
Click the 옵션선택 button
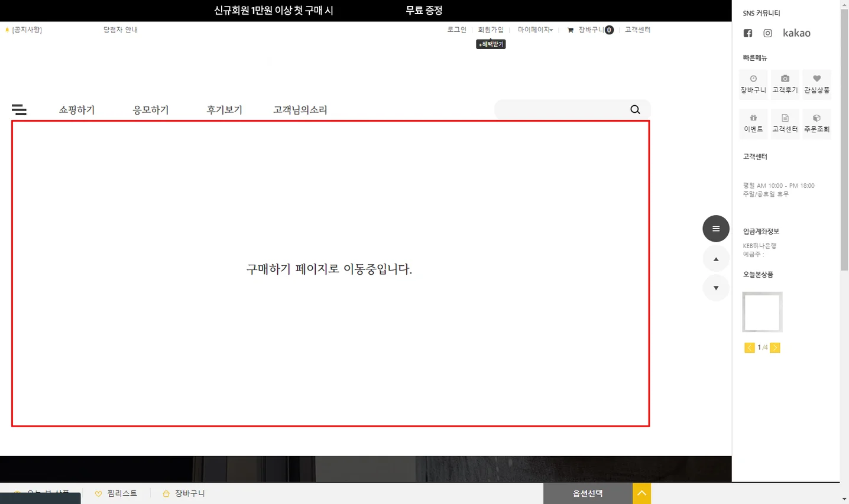pyautogui.click(x=588, y=493)
